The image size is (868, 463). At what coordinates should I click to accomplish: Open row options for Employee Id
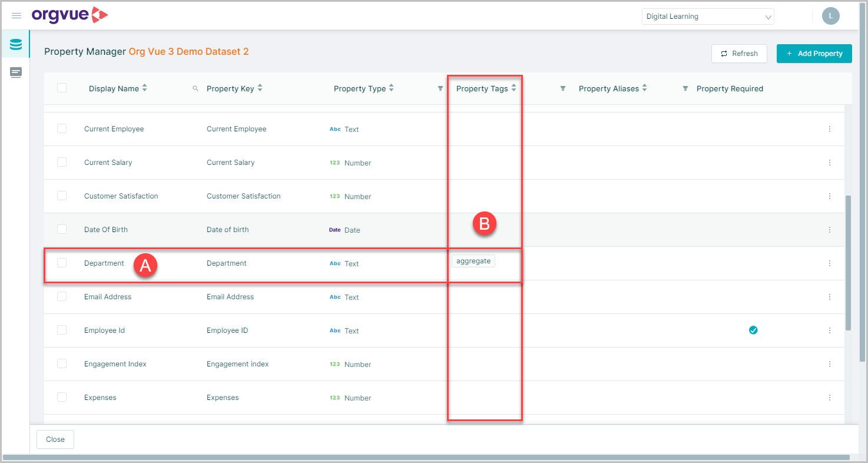pos(830,330)
